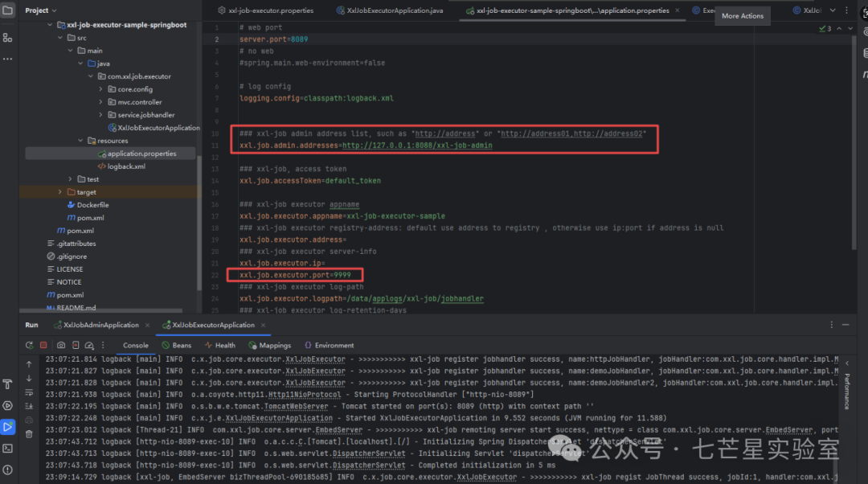Collapse the src folder

point(59,38)
